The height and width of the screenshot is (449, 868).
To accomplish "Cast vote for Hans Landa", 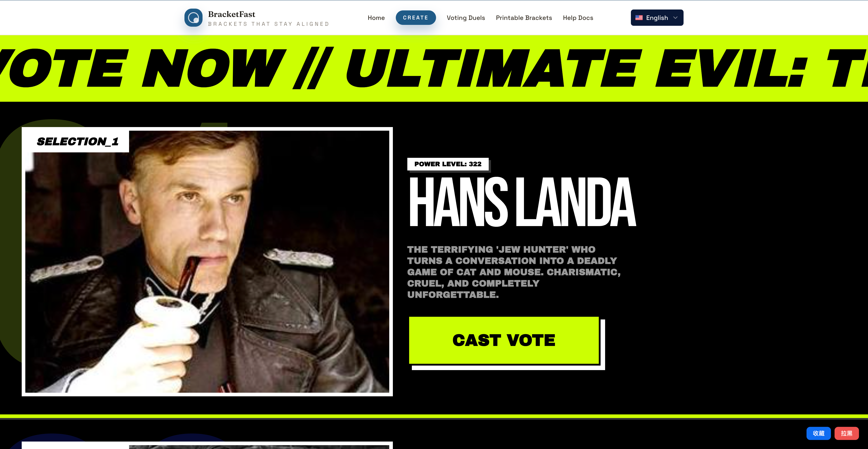I will pos(504,340).
